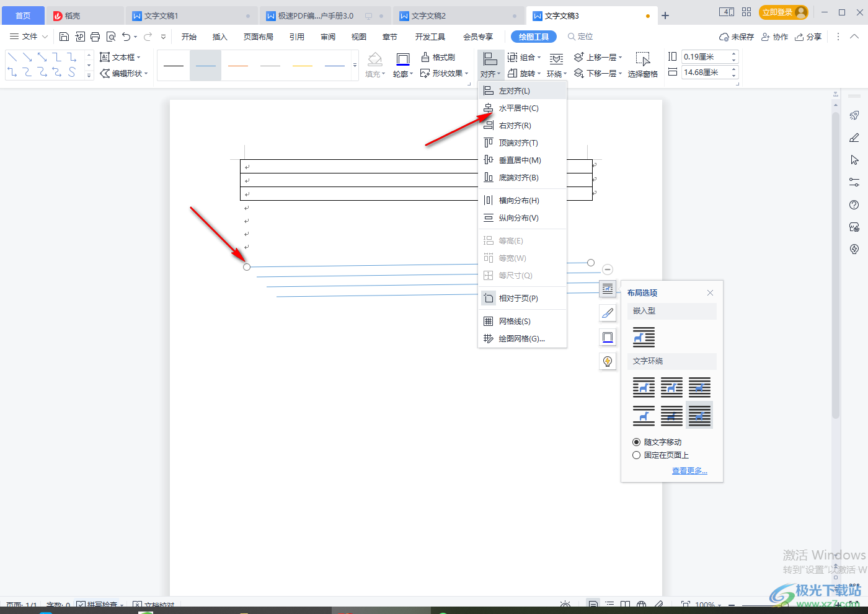Viewport: 868px width, 614px height.
Task: Toggle Gridlines (网格线) in align menu
Action: tap(522, 321)
